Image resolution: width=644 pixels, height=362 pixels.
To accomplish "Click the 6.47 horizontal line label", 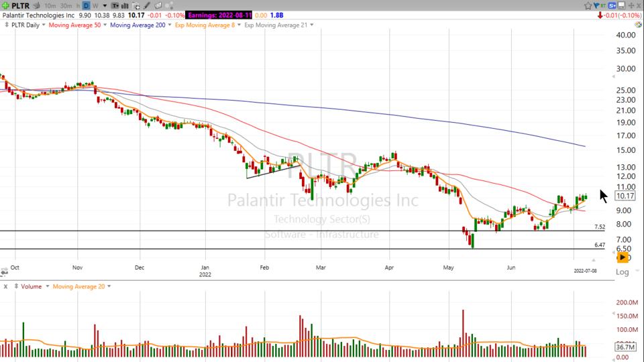I will point(600,245).
